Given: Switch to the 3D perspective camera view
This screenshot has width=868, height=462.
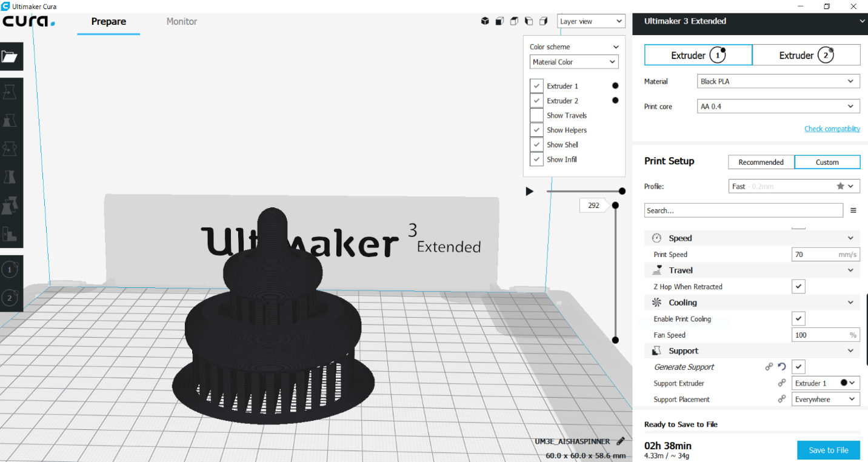Looking at the screenshot, I should point(485,21).
